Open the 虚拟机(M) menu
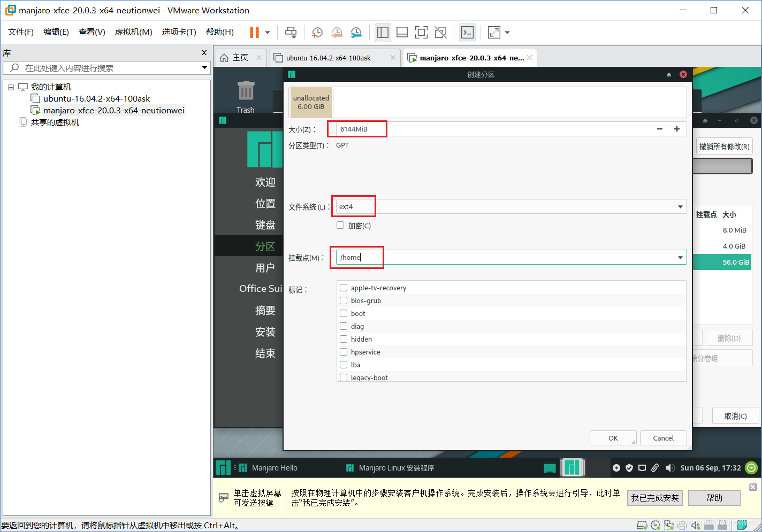This screenshot has width=762, height=532. point(134,32)
